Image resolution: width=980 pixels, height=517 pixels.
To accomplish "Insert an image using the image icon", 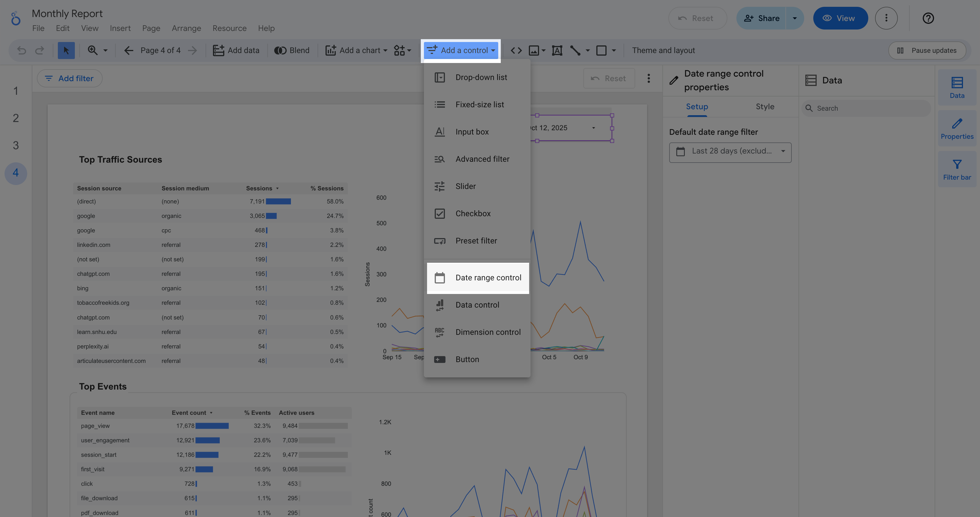I will [x=534, y=50].
